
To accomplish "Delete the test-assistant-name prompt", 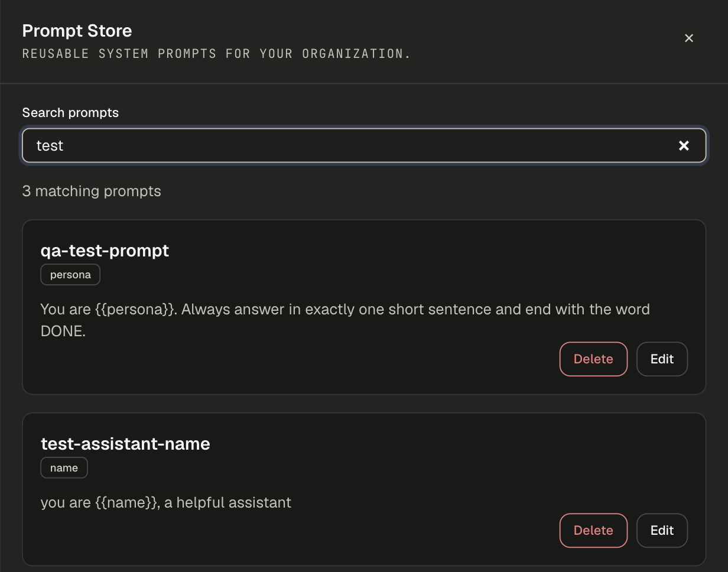I will click(x=593, y=530).
